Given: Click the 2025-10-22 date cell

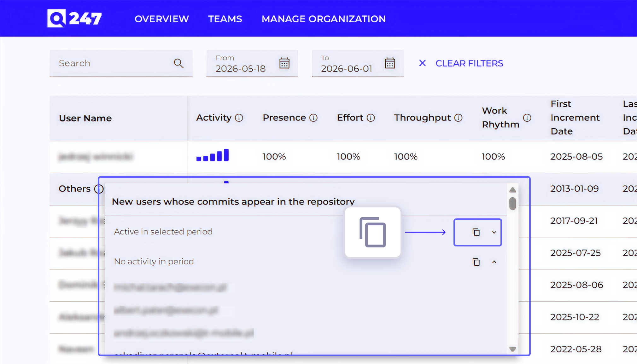Looking at the screenshot, I should pos(575,317).
